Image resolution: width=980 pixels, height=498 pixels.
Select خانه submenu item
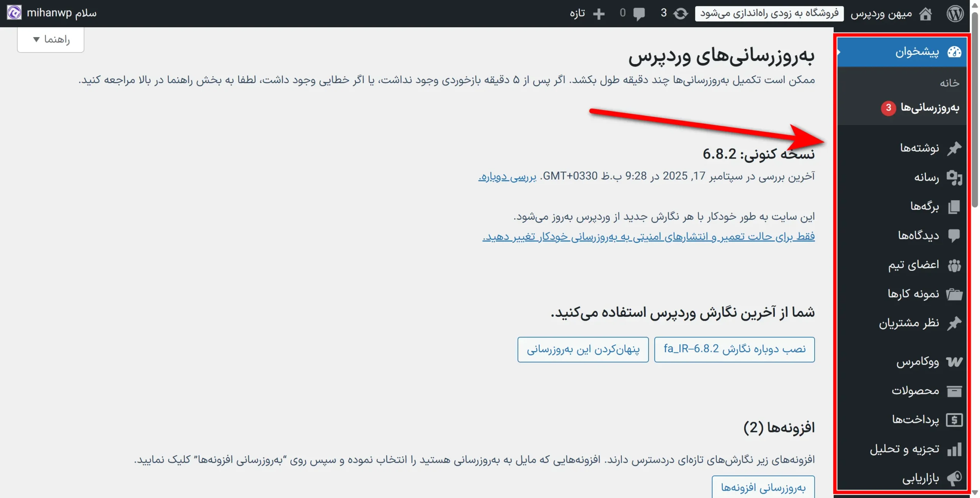point(949,83)
